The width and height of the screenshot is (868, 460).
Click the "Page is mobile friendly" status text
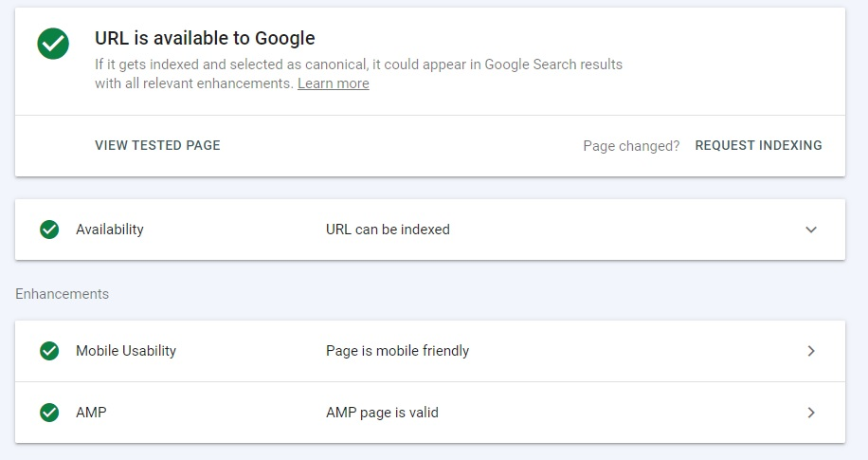click(397, 351)
